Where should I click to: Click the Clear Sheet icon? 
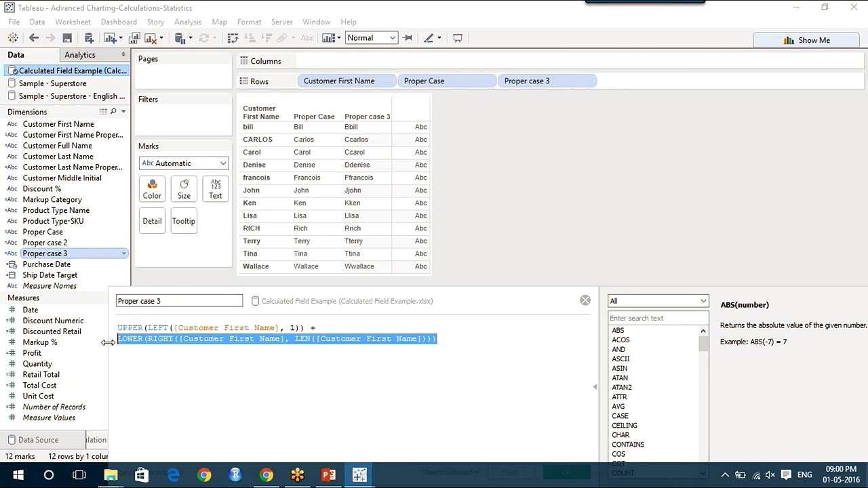click(150, 38)
